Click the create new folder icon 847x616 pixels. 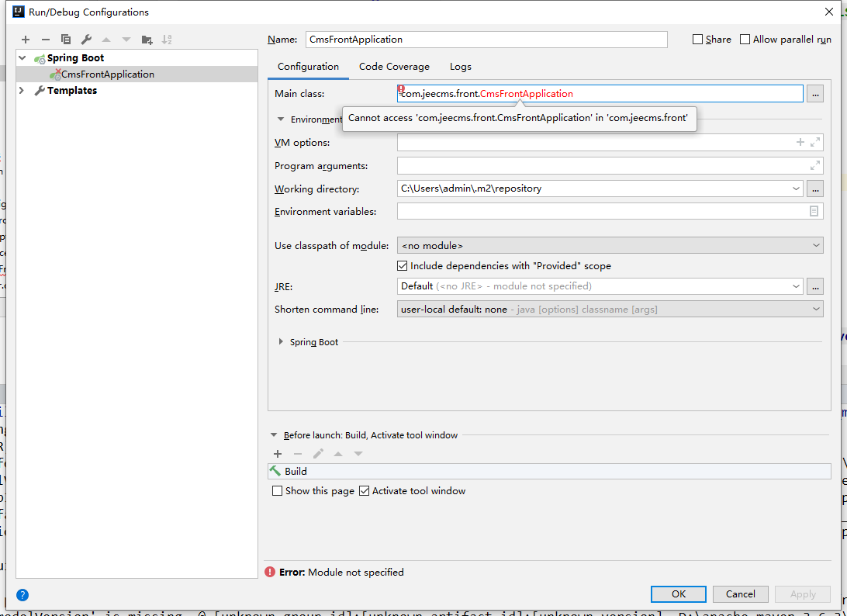tap(147, 40)
